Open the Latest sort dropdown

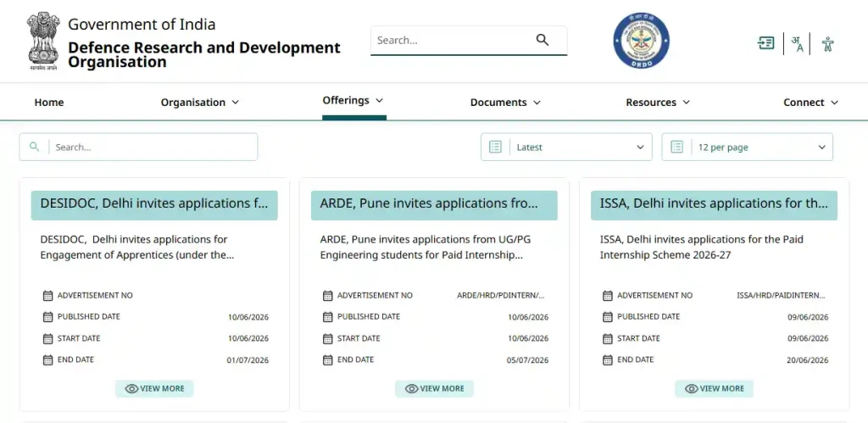566,147
